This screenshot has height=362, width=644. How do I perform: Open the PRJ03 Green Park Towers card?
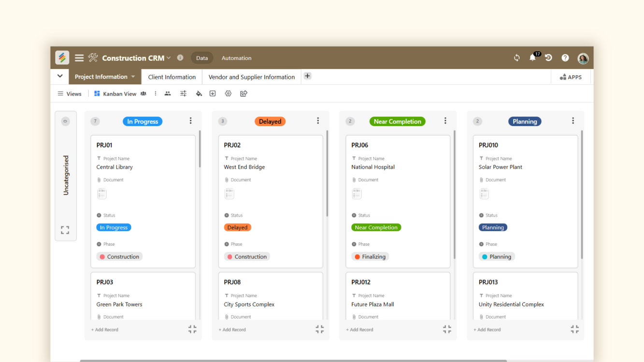click(143, 296)
